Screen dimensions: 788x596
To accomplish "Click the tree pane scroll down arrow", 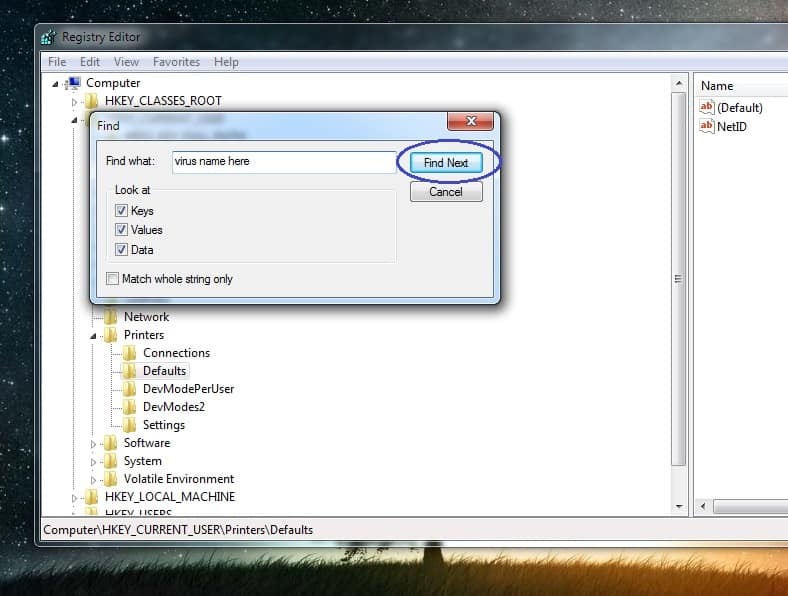I will [679, 507].
